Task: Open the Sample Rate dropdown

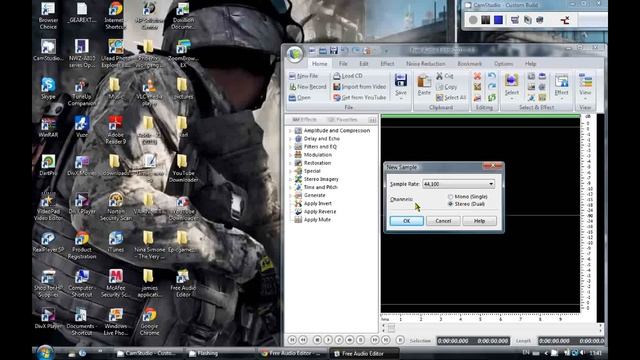Action: click(491, 184)
